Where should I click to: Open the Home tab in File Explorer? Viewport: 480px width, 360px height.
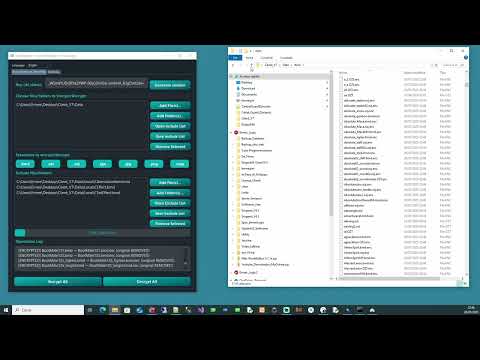(249, 58)
